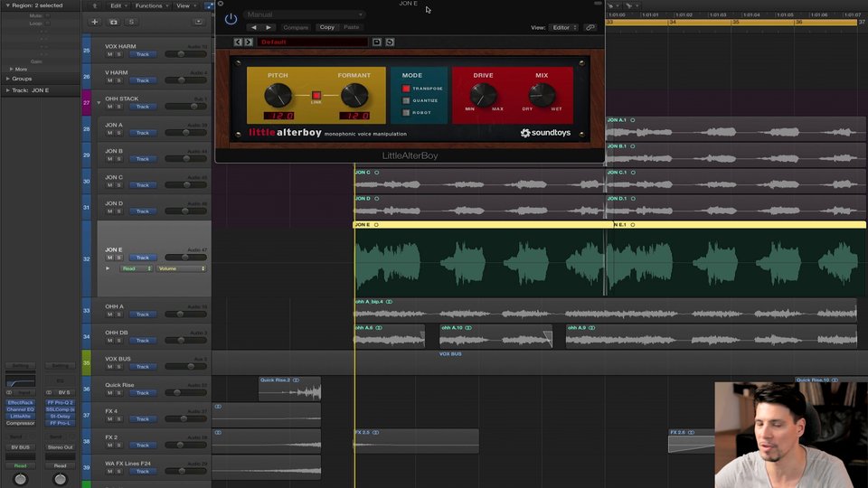Select Transpose mode

pyautogui.click(x=406, y=89)
